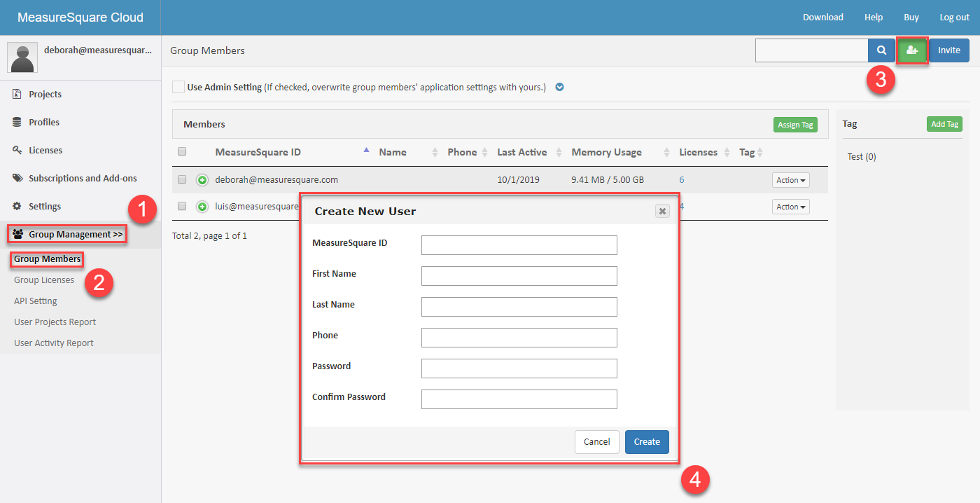Viewport: 980px width, 503px height.
Task: Click the Download link in header
Action: [x=823, y=18]
